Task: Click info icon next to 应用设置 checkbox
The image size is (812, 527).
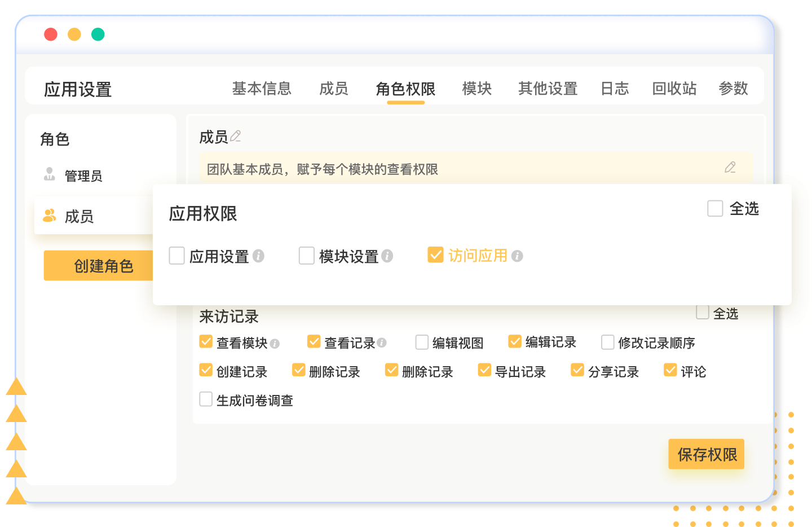Action: [x=258, y=256]
